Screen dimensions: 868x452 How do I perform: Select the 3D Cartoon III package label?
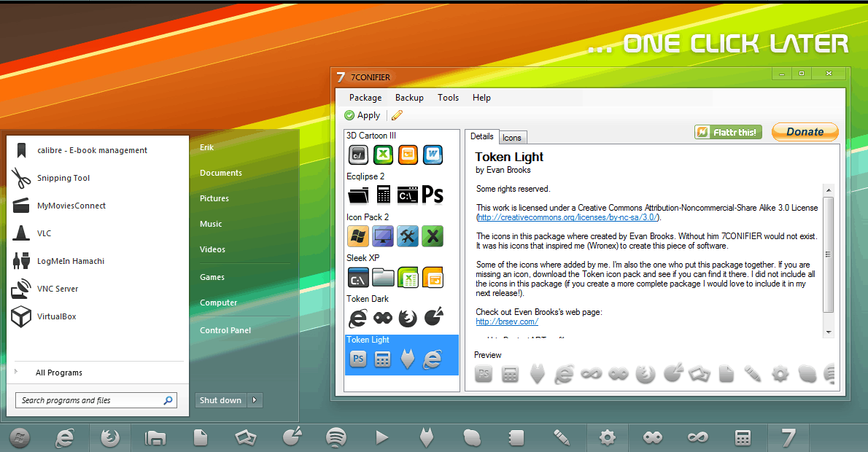pyautogui.click(x=371, y=136)
